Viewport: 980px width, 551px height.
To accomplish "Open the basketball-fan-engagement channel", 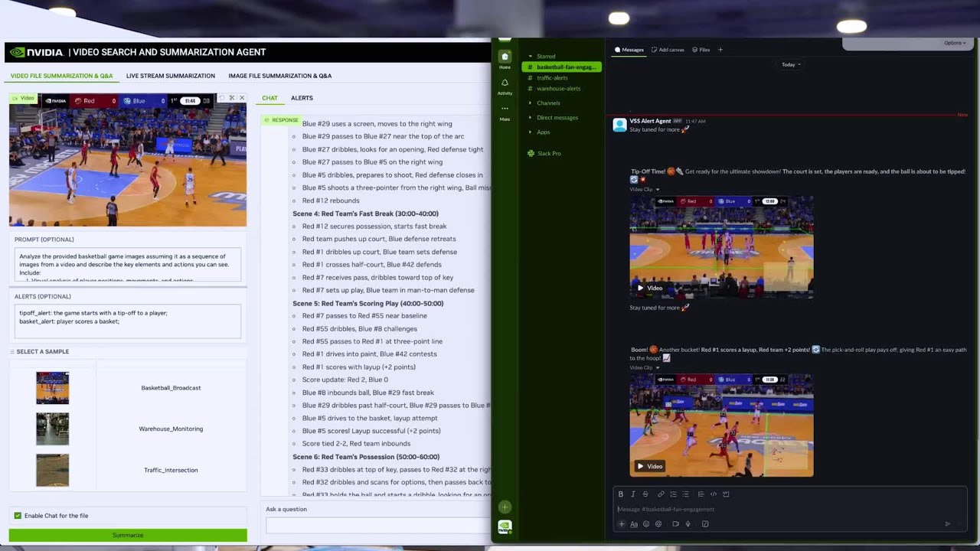I will pyautogui.click(x=562, y=67).
